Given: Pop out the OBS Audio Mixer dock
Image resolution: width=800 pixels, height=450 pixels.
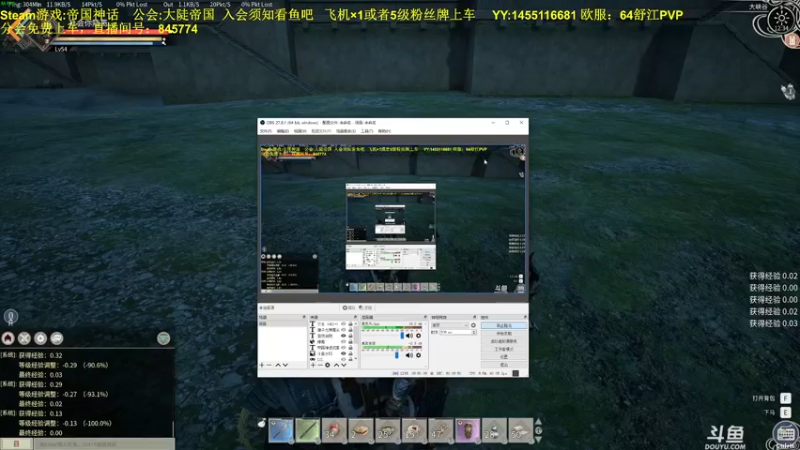Looking at the screenshot, I should [425, 317].
